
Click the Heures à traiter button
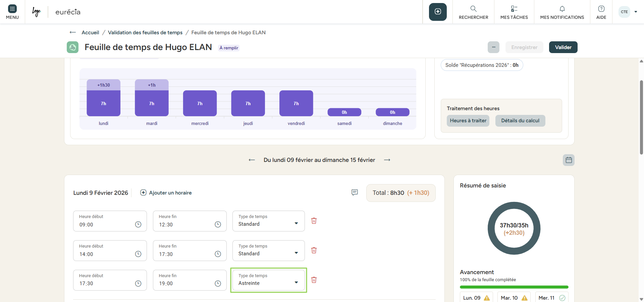[468, 121]
